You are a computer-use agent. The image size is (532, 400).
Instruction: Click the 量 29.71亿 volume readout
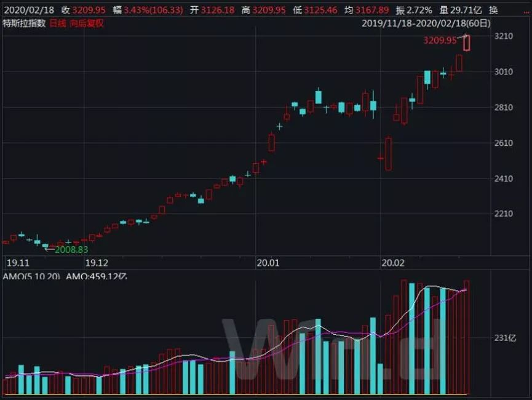coord(461,10)
